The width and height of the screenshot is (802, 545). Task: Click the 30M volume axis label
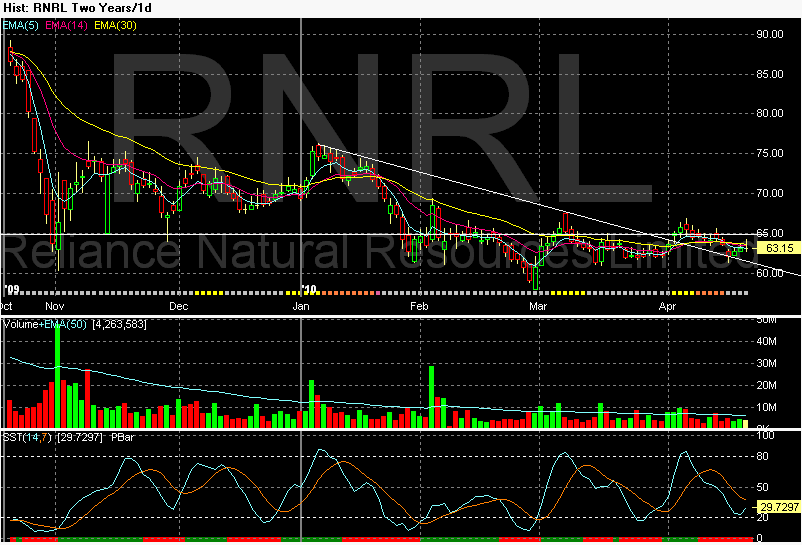[x=767, y=364]
